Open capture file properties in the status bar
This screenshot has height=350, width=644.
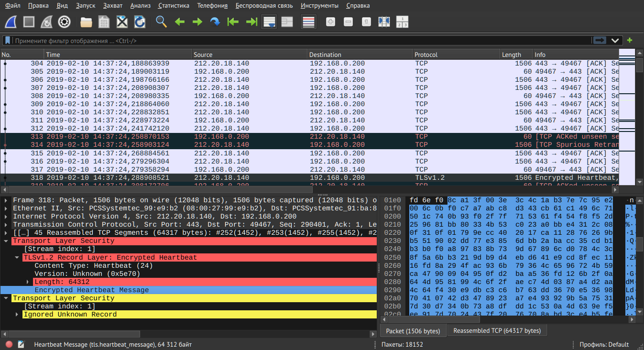[21, 344]
